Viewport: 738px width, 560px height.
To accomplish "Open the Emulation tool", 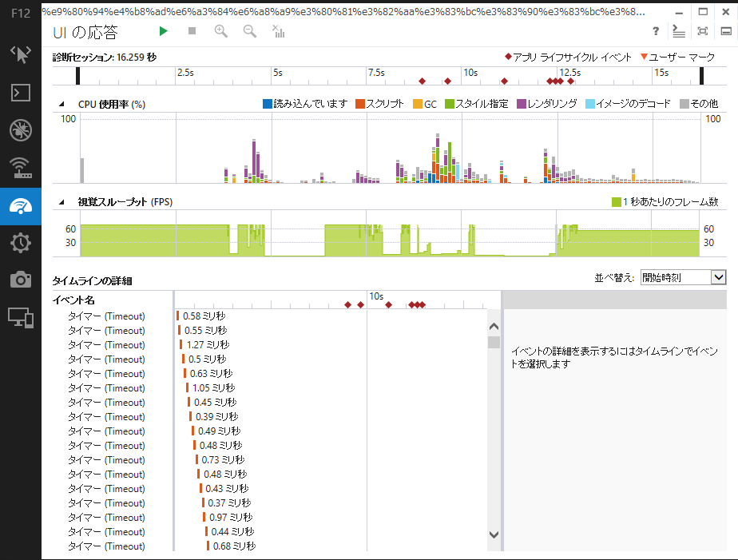I will coord(21,317).
